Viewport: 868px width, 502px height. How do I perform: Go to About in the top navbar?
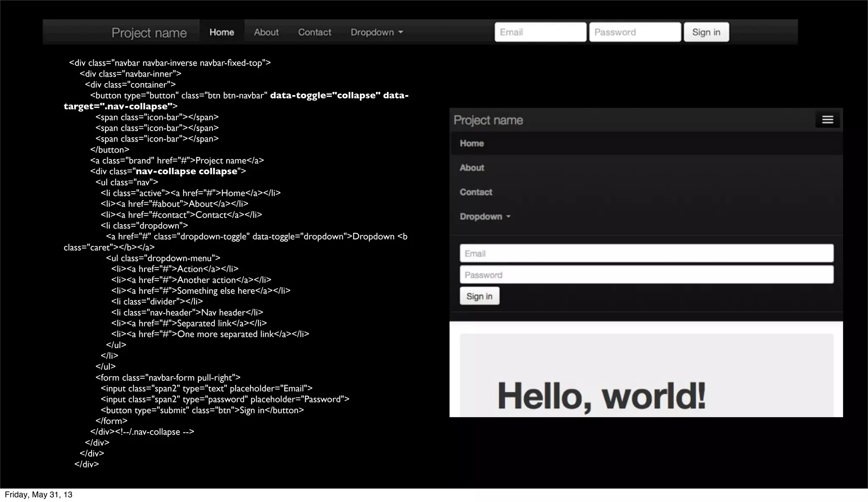click(x=266, y=32)
